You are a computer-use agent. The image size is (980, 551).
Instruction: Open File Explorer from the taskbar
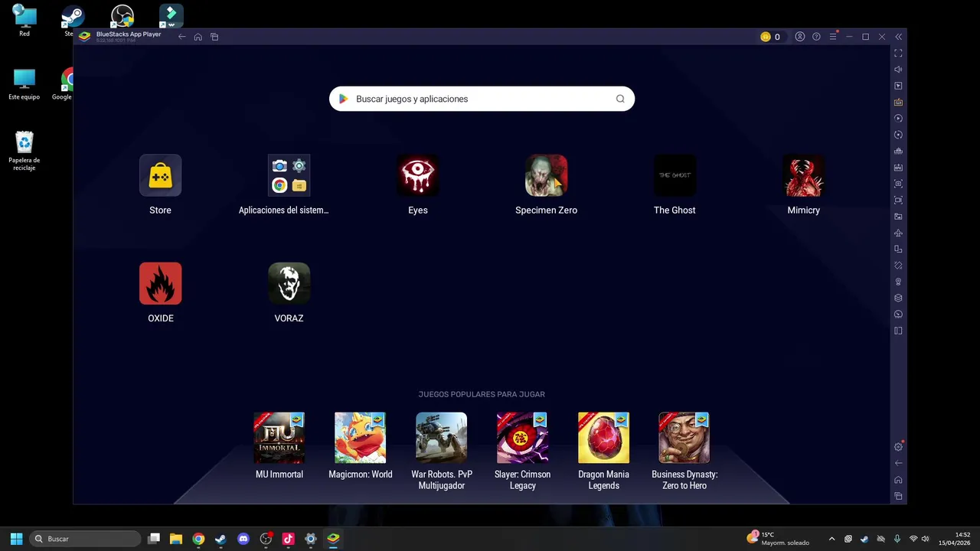[176, 539]
